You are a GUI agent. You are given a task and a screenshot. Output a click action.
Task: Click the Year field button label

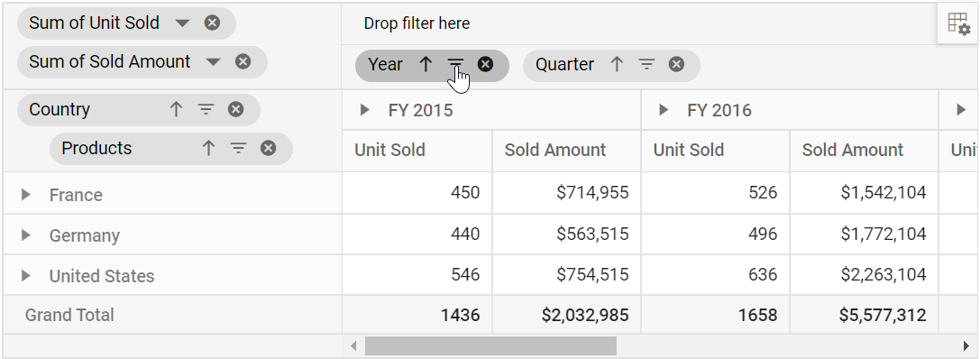(386, 64)
